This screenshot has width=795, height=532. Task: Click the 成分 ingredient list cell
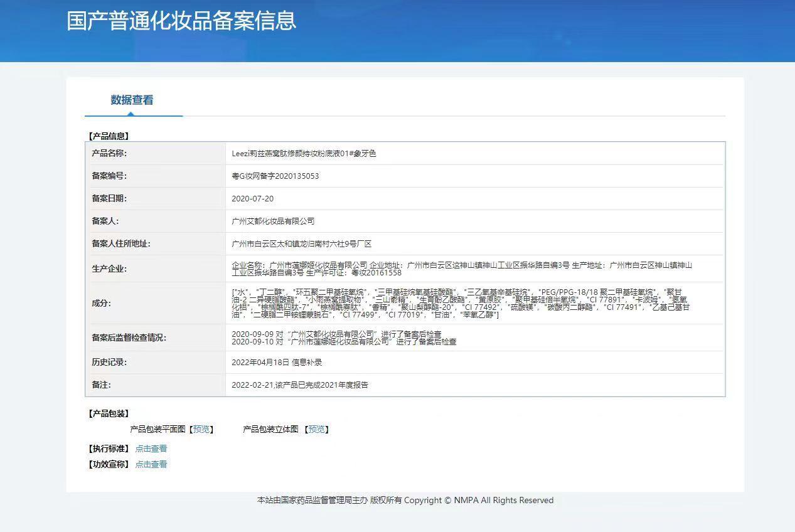click(439, 303)
